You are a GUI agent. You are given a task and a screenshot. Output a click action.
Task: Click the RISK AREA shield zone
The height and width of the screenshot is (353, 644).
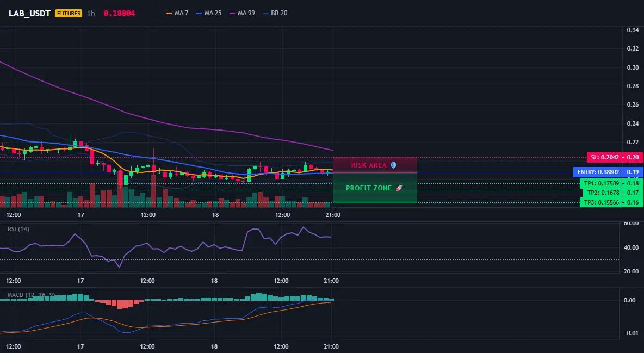click(375, 165)
